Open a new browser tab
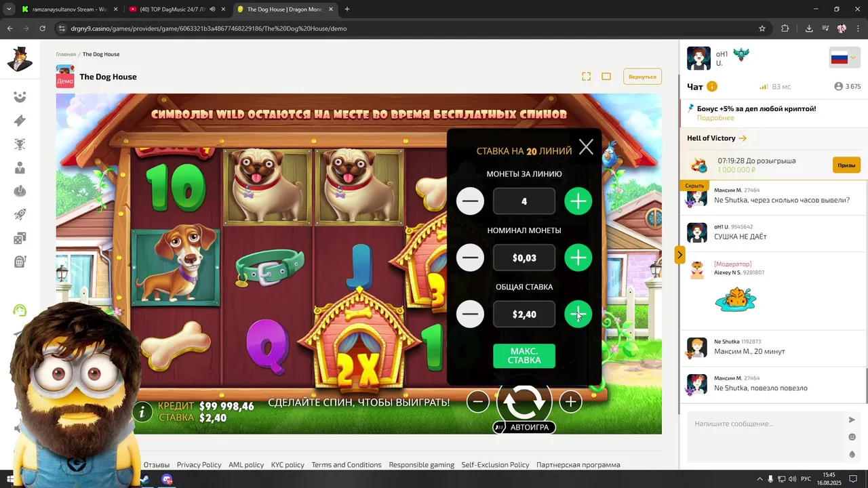Image resolution: width=868 pixels, height=488 pixels. click(x=347, y=9)
